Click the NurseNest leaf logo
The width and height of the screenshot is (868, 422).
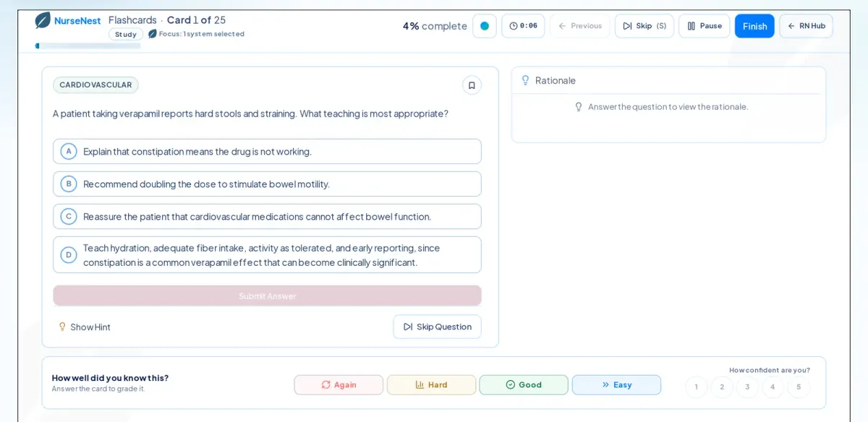tap(43, 20)
